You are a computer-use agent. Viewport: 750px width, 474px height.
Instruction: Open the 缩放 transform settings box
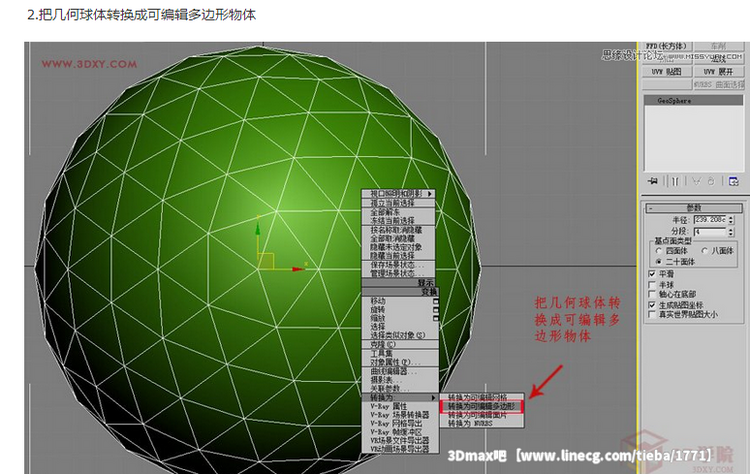[436, 318]
